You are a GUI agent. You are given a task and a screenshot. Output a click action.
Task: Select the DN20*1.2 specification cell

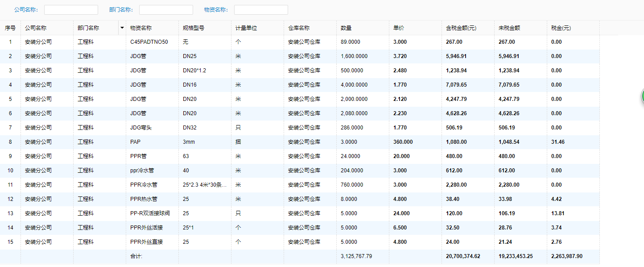pos(205,71)
